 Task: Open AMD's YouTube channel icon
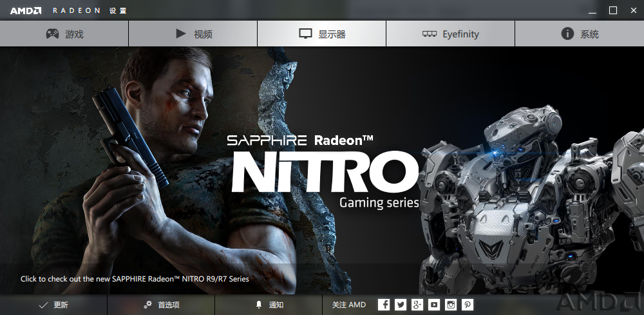[x=434, y=304]
